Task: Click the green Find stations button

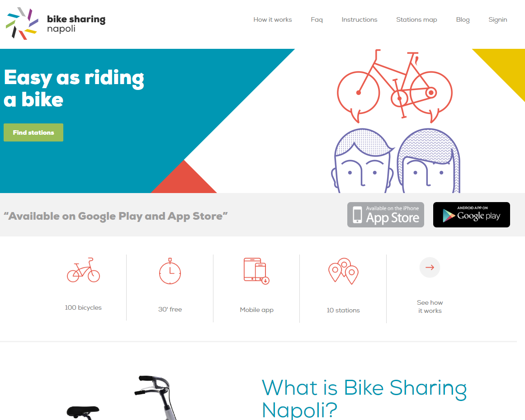Action: [33, 132]
